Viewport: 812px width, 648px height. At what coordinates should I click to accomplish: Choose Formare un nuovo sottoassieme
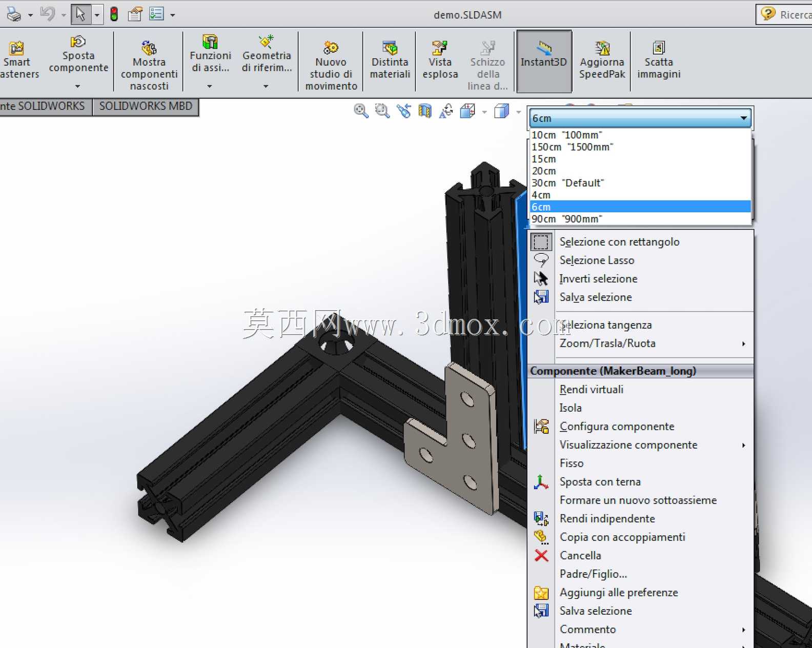pyautogui.click(x=638, y=500)
